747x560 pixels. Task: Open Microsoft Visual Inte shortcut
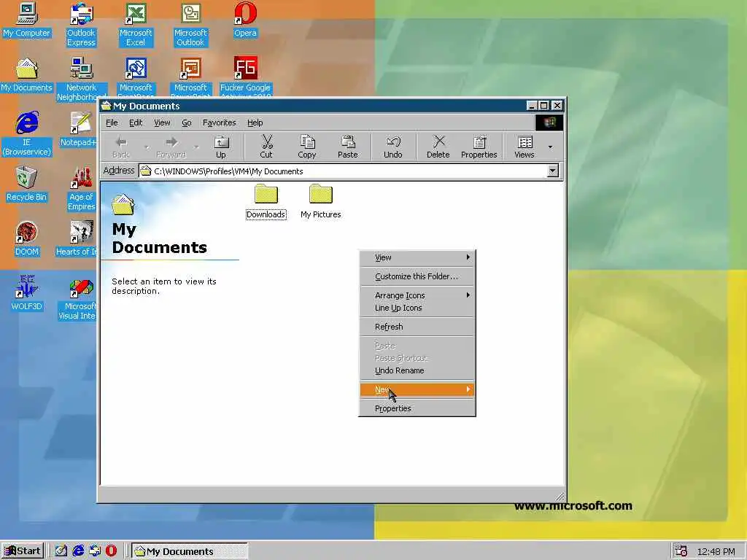(x=79, y=298)
